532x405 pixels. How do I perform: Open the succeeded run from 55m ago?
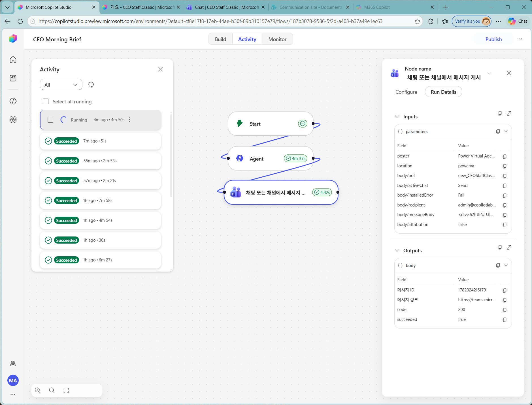pyautogui.click(x=101, y=161)
